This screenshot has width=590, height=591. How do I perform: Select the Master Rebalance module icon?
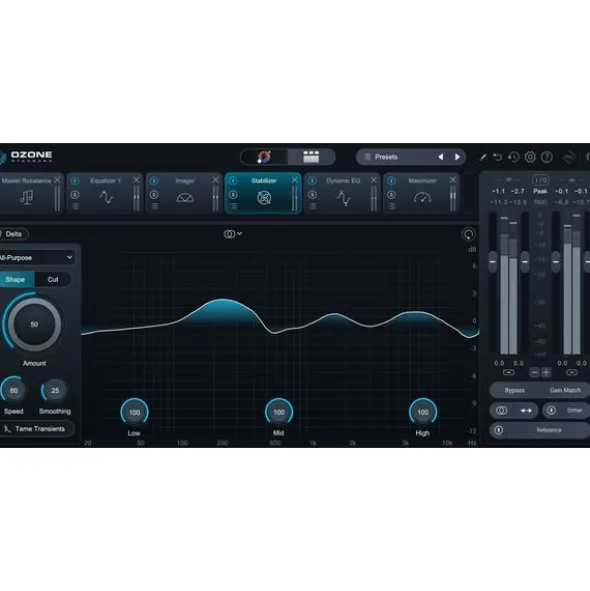coord(26,197)
